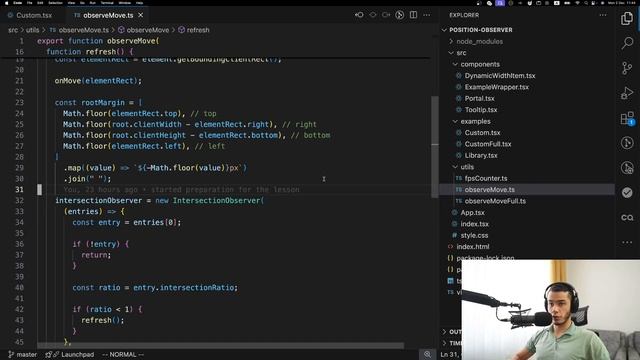Open index.html in the explorer
The height and width of the screenshot is (360, 640).
pos(473,247)
